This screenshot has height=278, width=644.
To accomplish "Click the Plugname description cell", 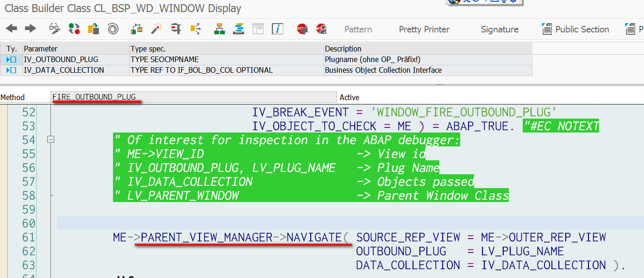I will coord(428,59).
